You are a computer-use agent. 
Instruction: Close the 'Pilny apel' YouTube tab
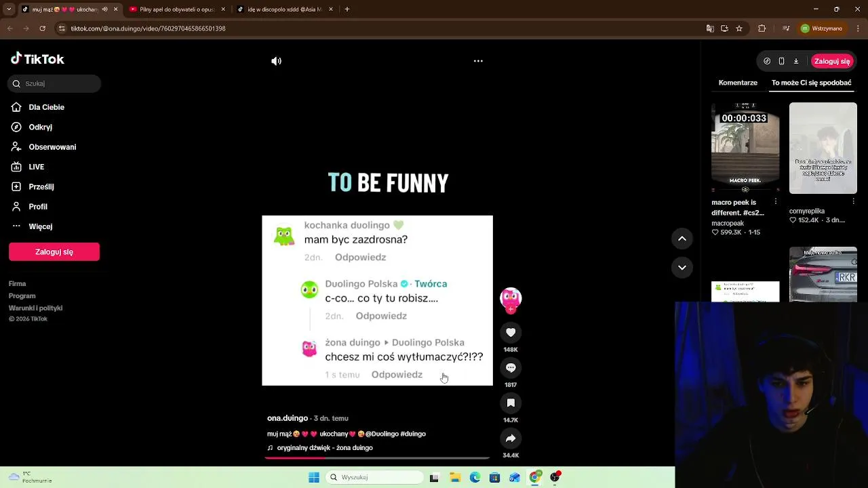point(223,9)
